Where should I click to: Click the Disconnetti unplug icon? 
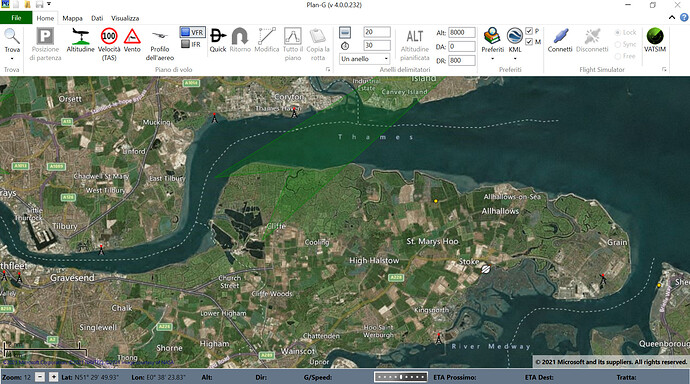click(x=592, y=40)
